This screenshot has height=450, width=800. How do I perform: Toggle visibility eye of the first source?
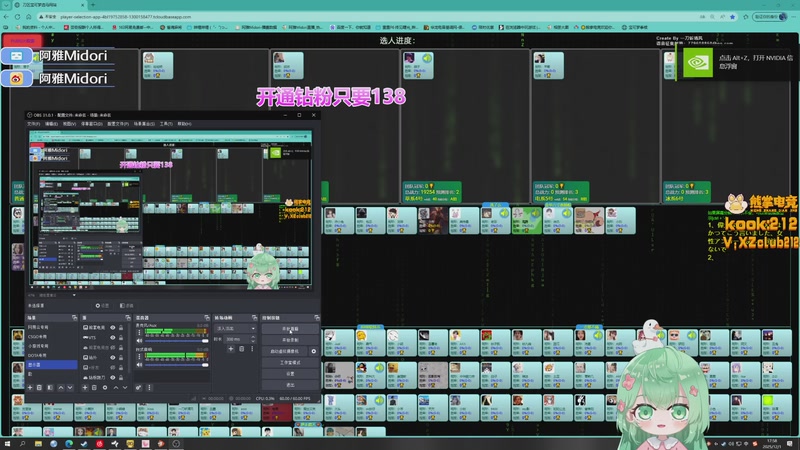click(113, 328)
